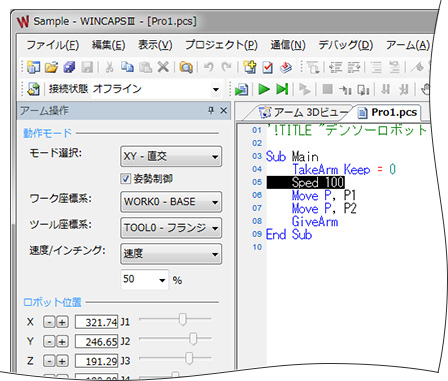The image size is (448, 381).
Task: Expand the モード選択 XY - 直交 dropdown
Action: pyautogui.click(x=171, y=156)
